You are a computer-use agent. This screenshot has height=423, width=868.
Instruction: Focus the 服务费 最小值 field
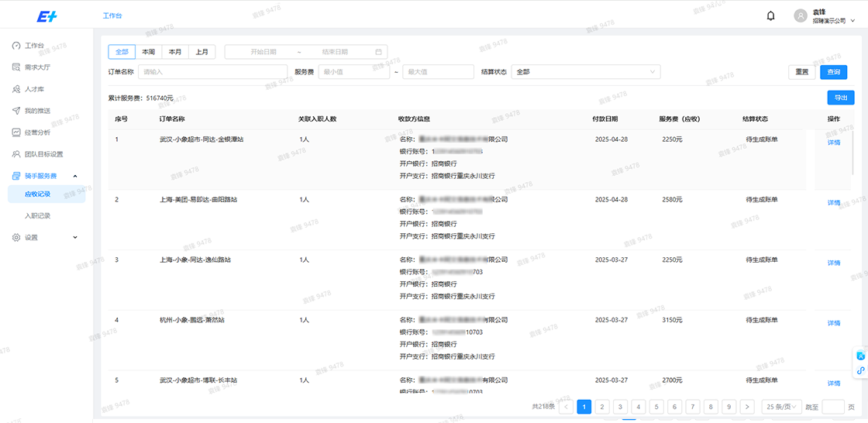(x=354, y=72)
